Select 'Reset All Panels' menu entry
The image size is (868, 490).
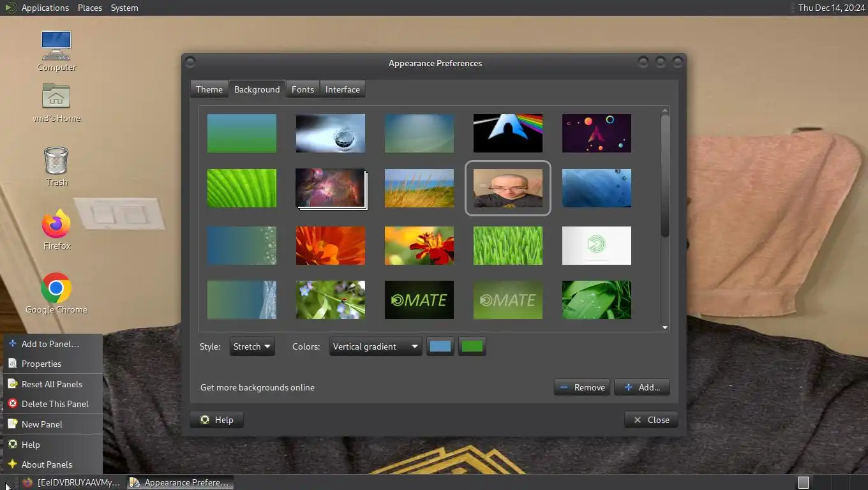(52, 384)
